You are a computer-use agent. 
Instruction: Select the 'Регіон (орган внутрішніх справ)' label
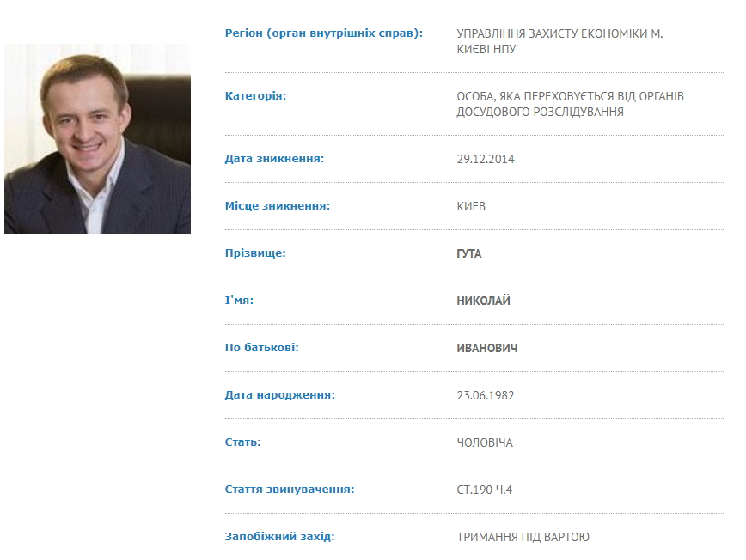[x=324, y=33]
